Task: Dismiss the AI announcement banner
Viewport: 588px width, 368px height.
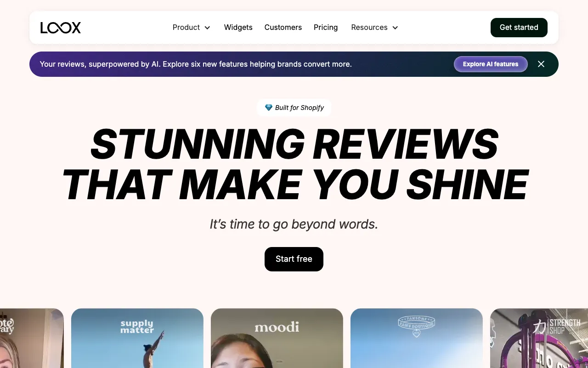Action: (541, 64)
